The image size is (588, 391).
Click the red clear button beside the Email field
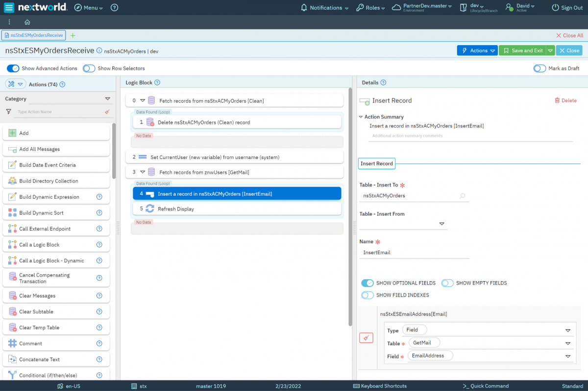pyautogui.click(x=366, y=338)
